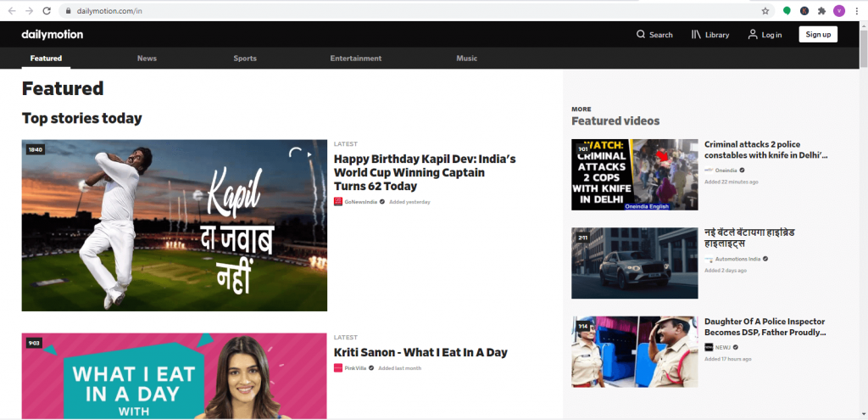
Task: Click the PinkVilla channel avatar
Action: pyautogui.click(x=338, y=368)
